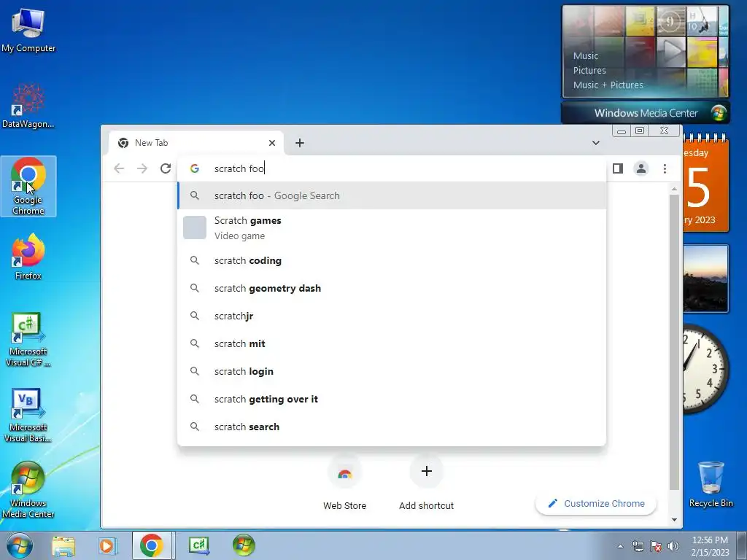Click the scrollbar down arrow in Chrome

674,520
